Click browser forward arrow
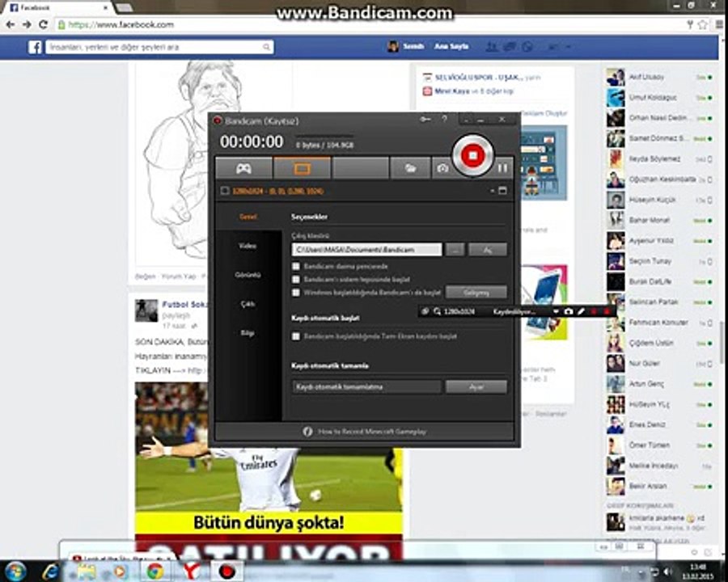Image resolution: width=728 pixels, height=582 pixels. pyautogui.click(x=27, y=24)
